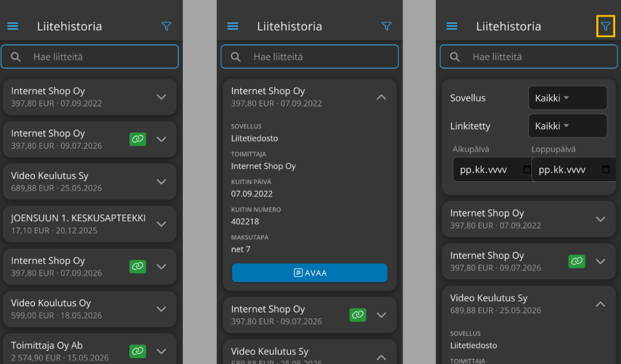Screen dimensions: 621x364
Task: Click search magnifier icon in right panel
Action: [x=455, y=57]
